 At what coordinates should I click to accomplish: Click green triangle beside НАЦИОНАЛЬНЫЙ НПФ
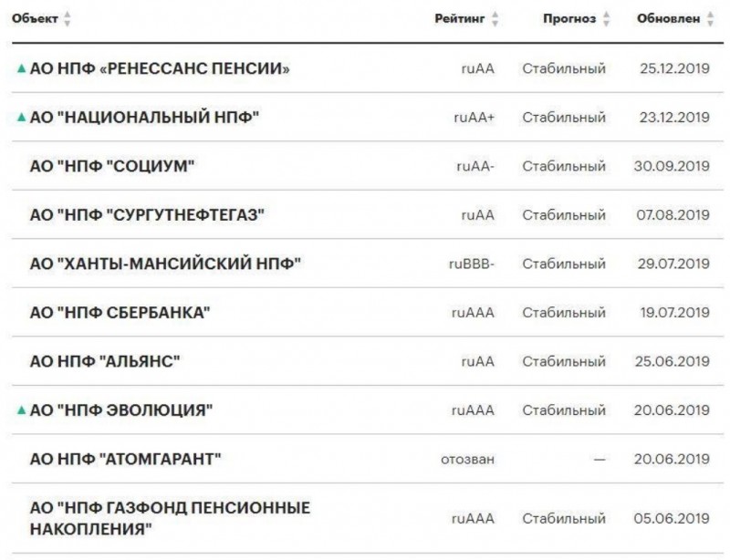click(21, 118)
